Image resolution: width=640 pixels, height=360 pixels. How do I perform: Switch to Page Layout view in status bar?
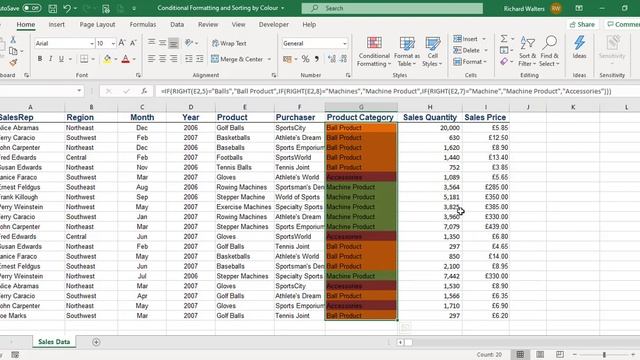point(540,355)
